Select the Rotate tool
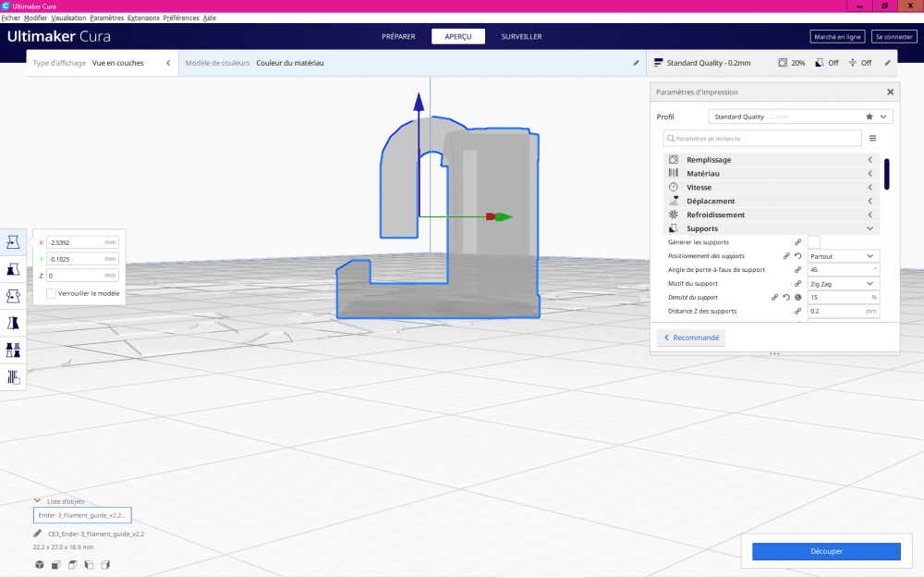This screenshot has height=578, width=924. [x=13, y=296]
